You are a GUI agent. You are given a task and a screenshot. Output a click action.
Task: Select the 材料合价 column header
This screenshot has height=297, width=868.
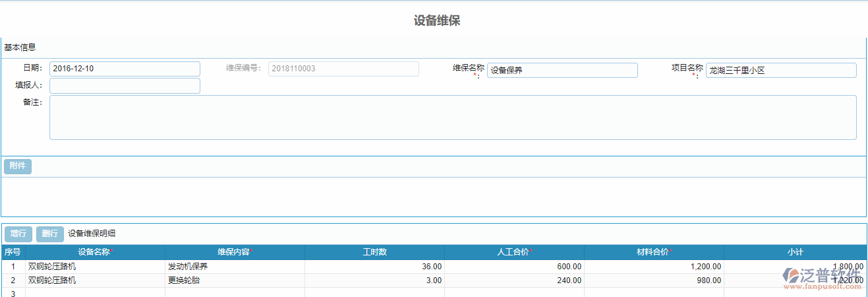point(654,252)
